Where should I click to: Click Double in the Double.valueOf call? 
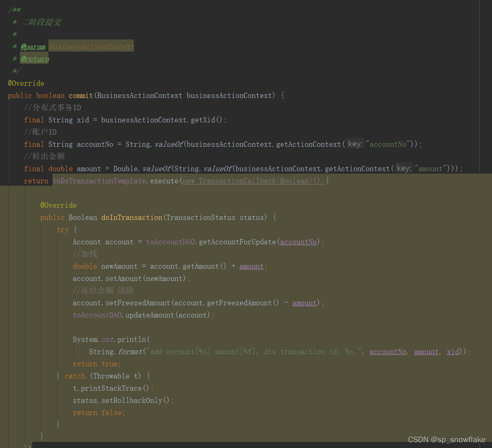click(x=126, y=169)
